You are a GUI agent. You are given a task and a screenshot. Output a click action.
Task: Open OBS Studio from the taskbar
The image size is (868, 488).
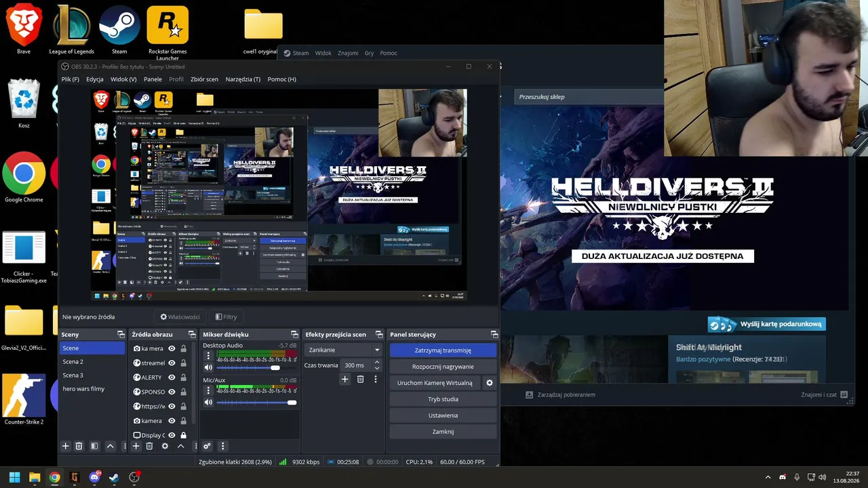(x=134, y=477)
